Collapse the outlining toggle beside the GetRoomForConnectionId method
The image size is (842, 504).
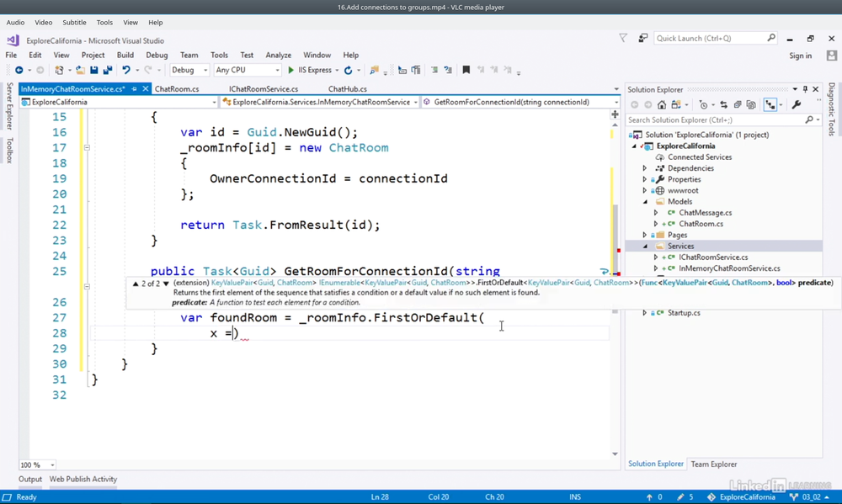[x=87, y=286]
